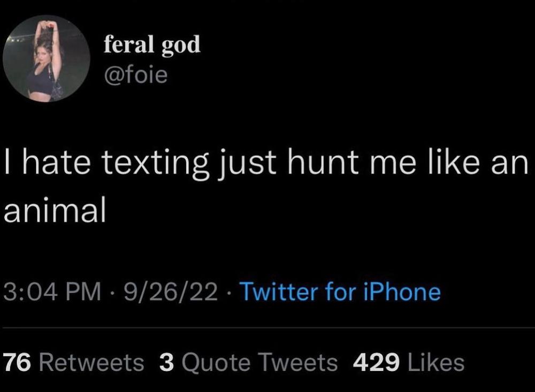Click the display name "feral god"

pos(151,45)
